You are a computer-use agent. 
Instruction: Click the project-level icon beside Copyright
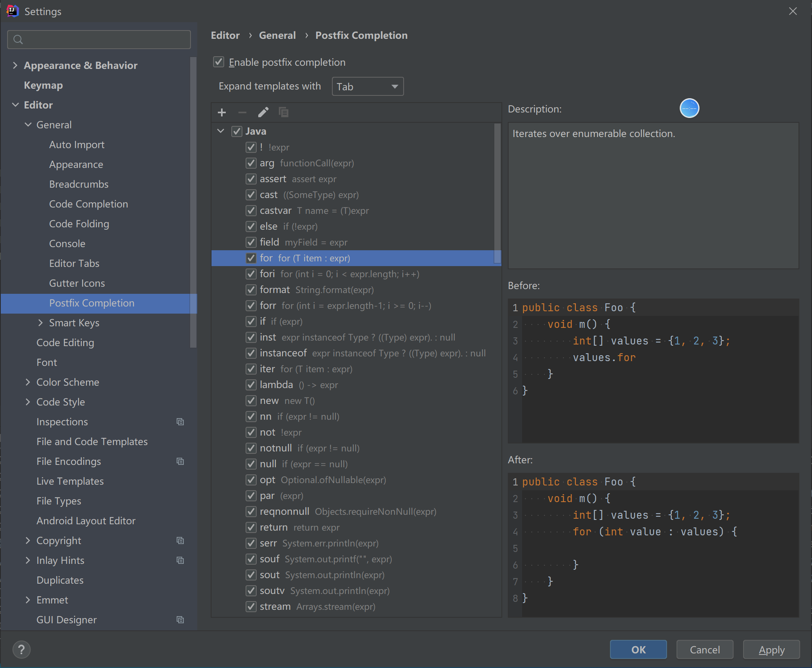pos(180,540)
